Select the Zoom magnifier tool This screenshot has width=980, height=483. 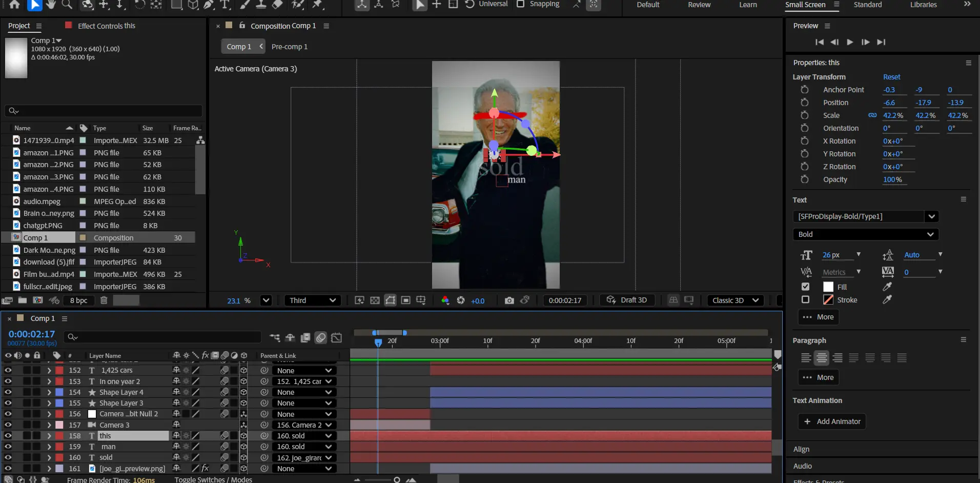(x=67, y=5)
